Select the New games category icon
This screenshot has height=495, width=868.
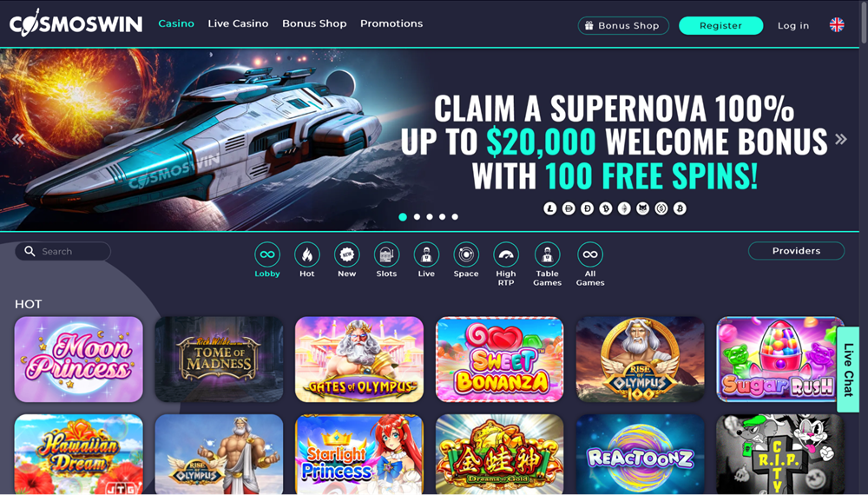(x=346, y=254)
